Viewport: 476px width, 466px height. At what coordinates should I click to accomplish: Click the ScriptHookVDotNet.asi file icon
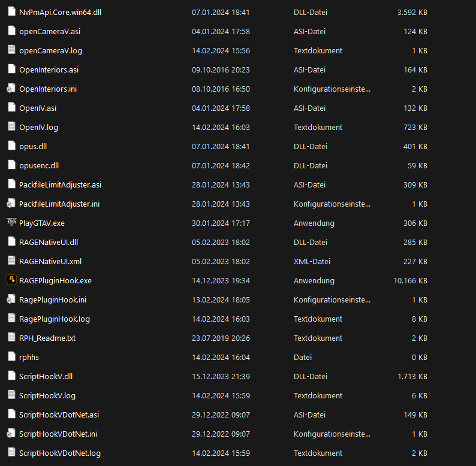click(11, 414)
